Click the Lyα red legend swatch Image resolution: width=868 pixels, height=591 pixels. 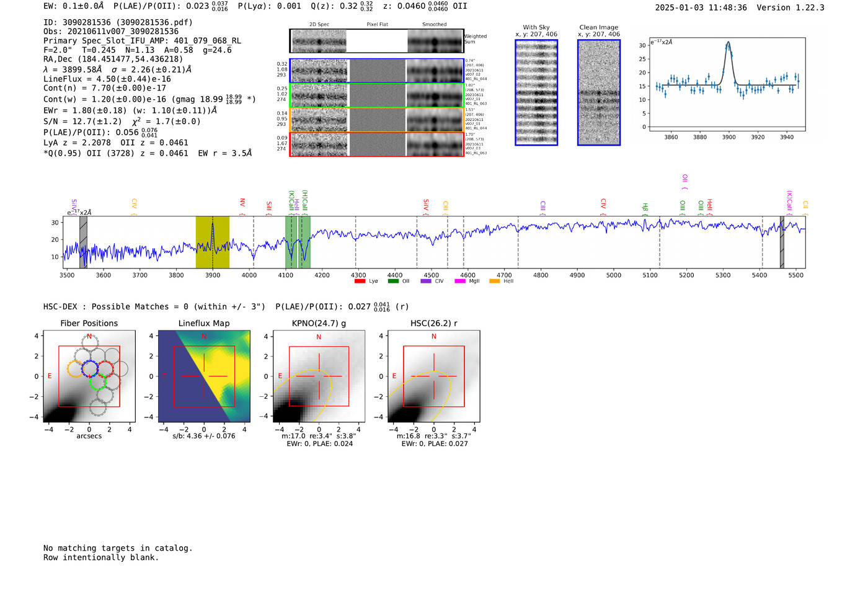pyautogui.click(x=360, y=281)
